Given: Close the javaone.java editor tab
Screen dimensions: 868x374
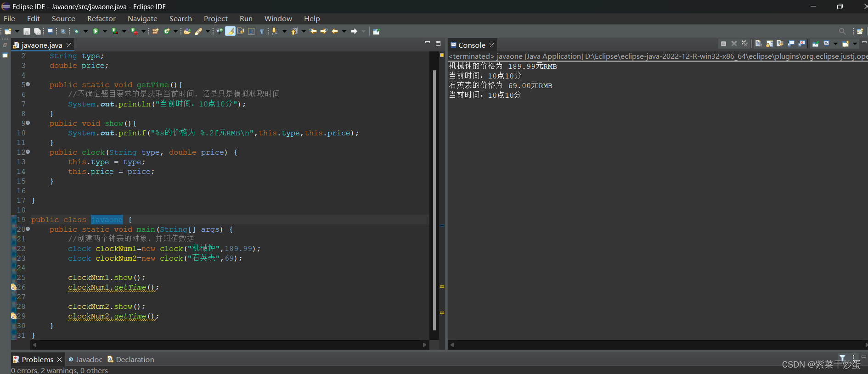Looking at the screenshot, I should coord(68,45).
